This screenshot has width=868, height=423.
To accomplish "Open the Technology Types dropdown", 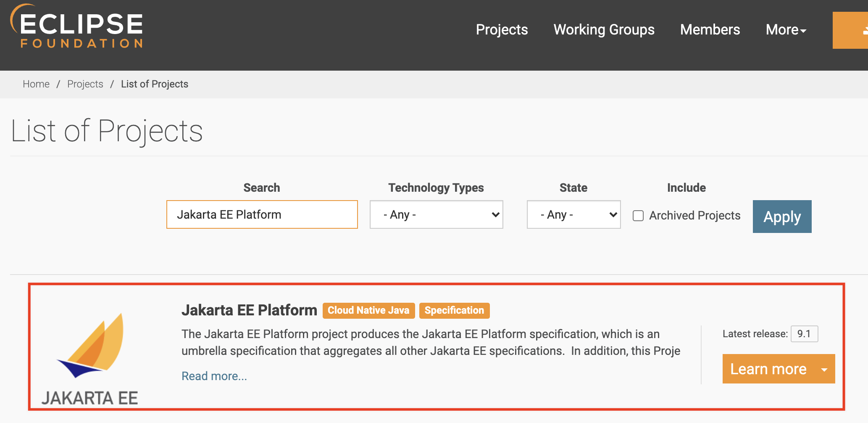I will pos(437,214).
